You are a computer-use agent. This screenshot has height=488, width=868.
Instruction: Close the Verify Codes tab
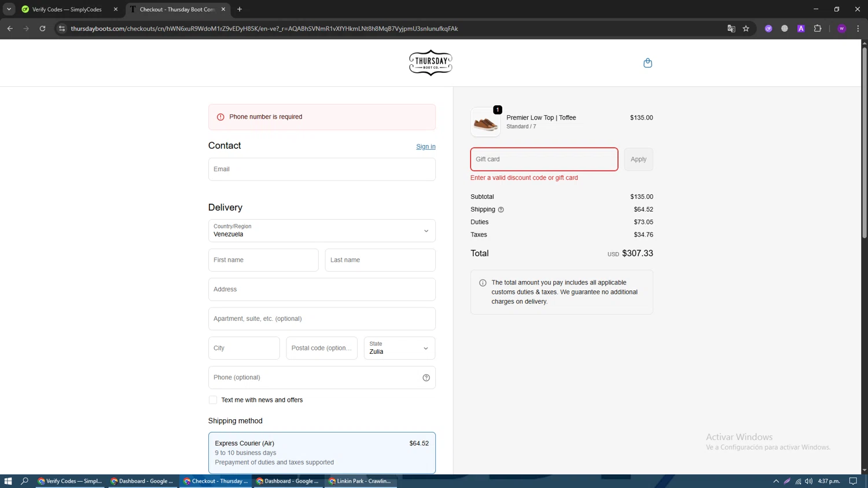pos(116,9)
